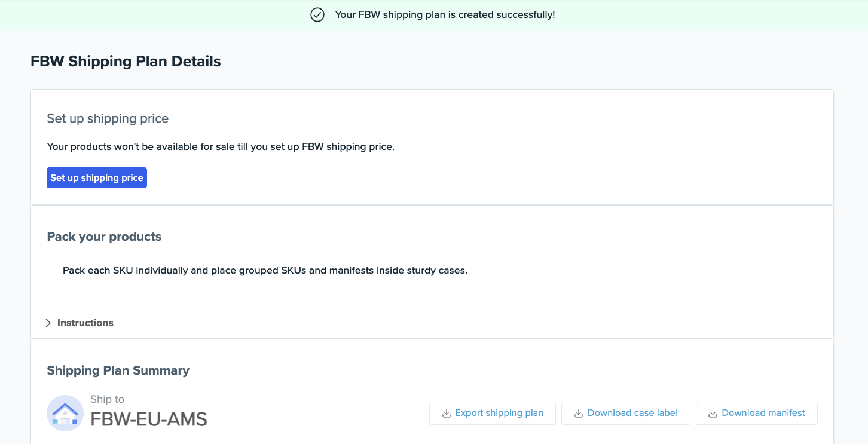Expand the Instructions chevron arrow
The image size is (868, 444).
(x=48, y=323)
